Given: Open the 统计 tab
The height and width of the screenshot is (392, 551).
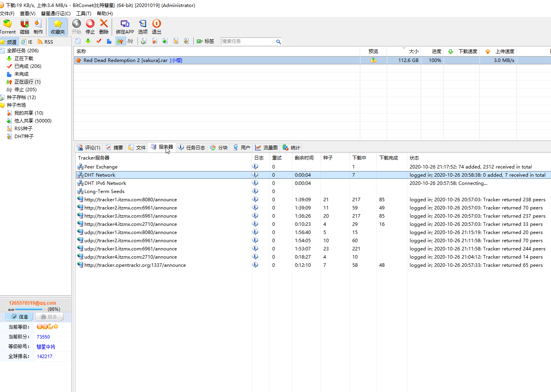Looking at the screenshot, I should [291, 148].
